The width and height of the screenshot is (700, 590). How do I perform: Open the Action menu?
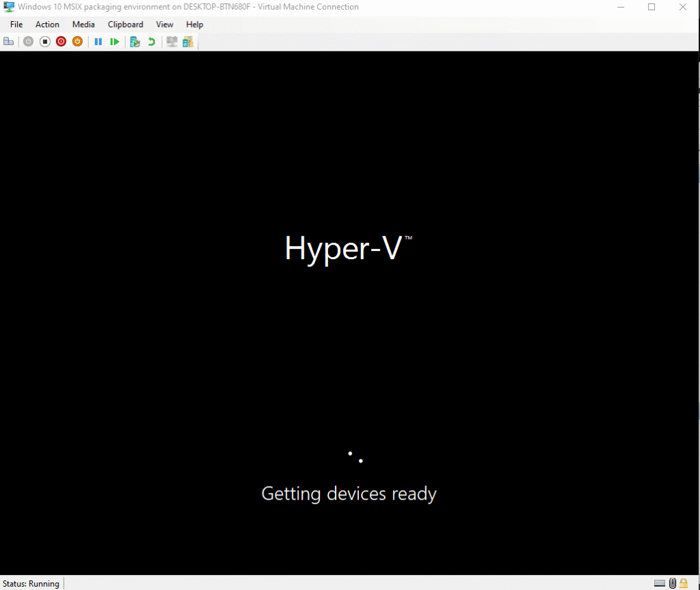[x=47, y=24]
